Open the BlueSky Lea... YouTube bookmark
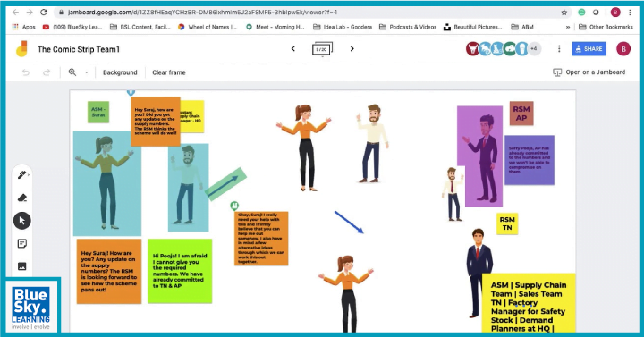Image resolution: width=644 pixels, height=337 pixels. (72, 27)
